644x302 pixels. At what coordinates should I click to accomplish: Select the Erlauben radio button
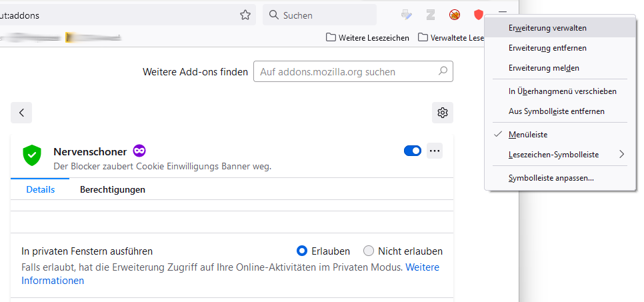click(302, 251)
